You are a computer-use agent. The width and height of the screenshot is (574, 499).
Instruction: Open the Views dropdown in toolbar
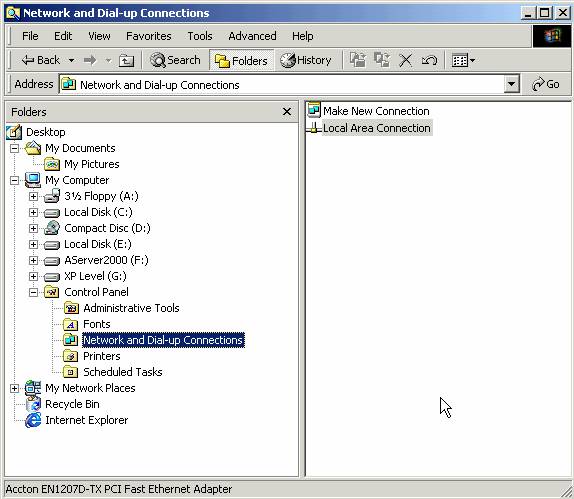pyautogui.click(x=463, y=60)
